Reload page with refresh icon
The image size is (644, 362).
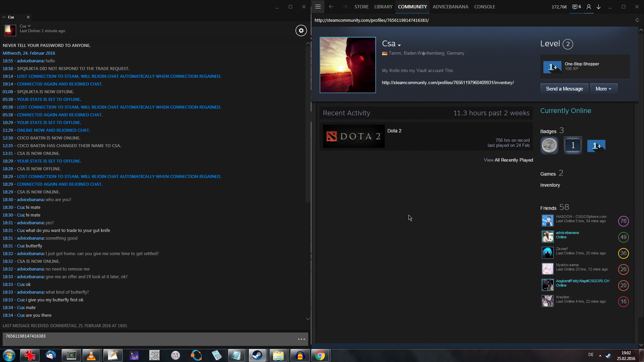tap(637, 20)
